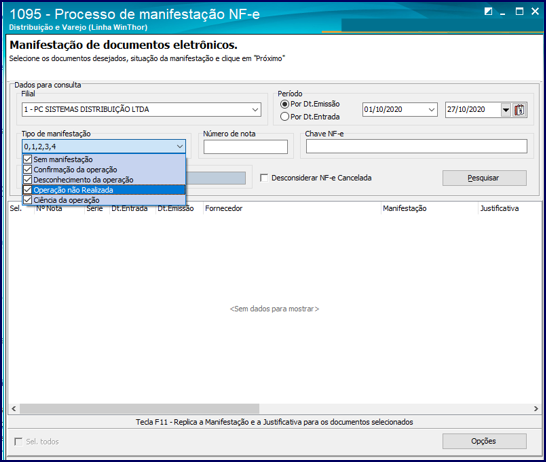546x462 pixels.
Task: Check the Sel. todos checkbox
Action: (18, 441)
